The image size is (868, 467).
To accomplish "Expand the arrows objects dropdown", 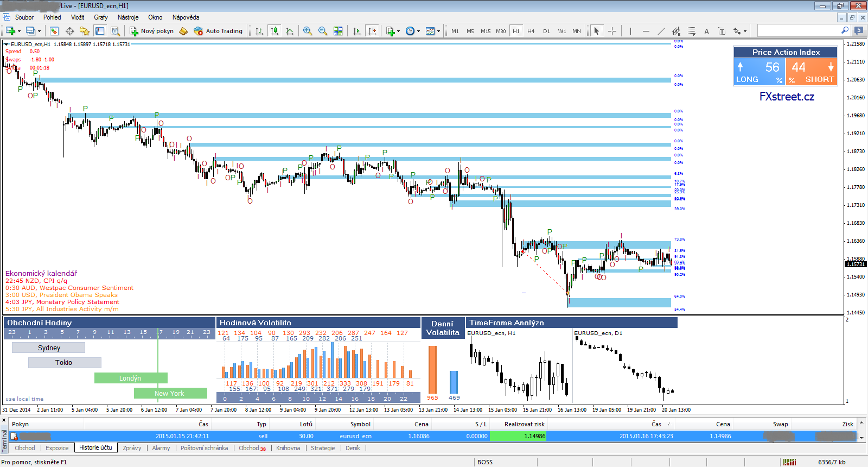I will 745,31.
